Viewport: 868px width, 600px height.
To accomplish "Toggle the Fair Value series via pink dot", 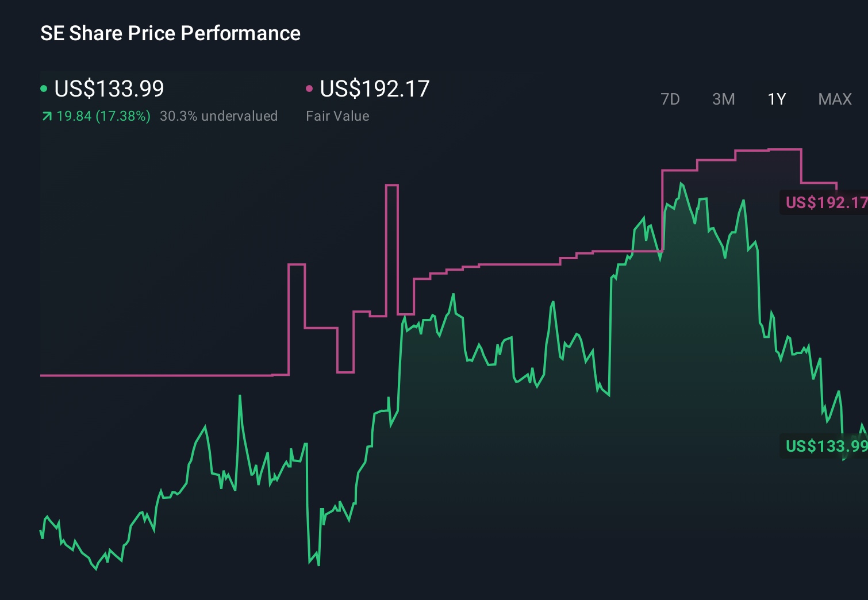I will 310,88.
